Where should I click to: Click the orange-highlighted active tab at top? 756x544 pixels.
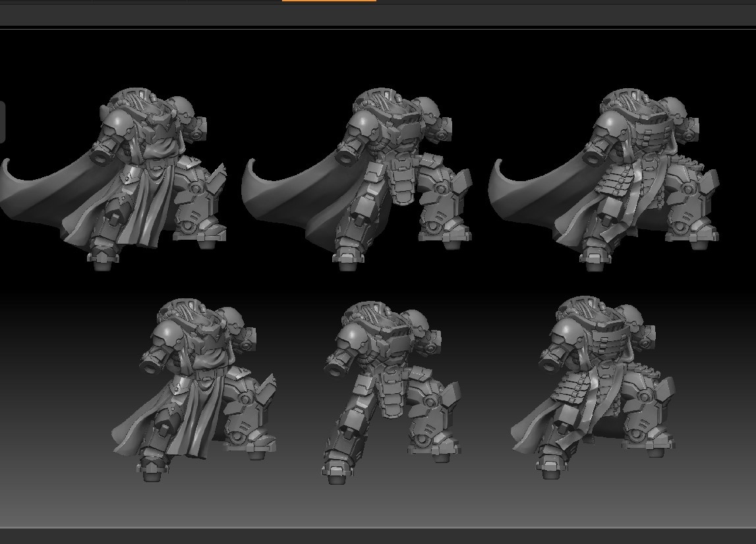click(x=329, y=1)
